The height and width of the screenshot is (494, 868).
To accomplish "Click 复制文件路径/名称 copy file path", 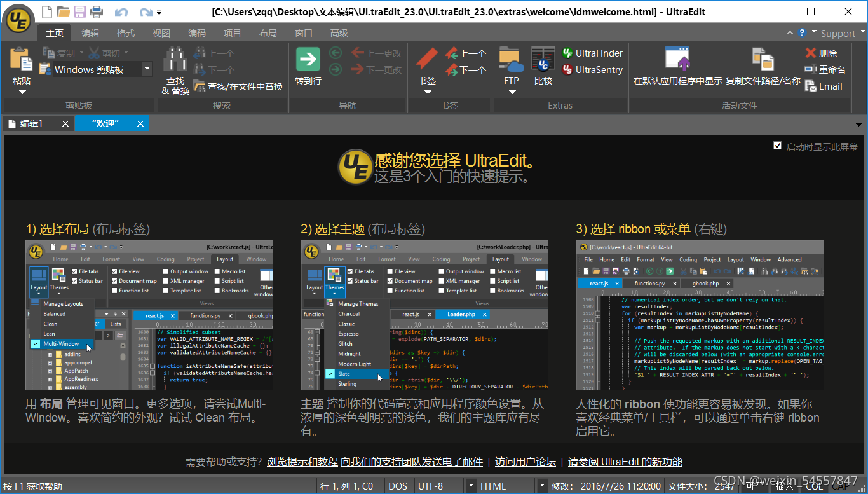I will click(x=763, y=66).
